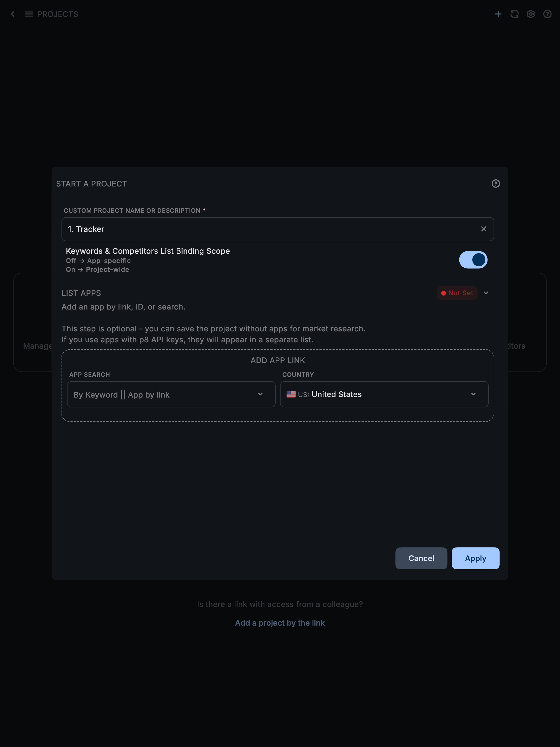Toggle Keywords & Competitors Binding Scope switch

473,260
